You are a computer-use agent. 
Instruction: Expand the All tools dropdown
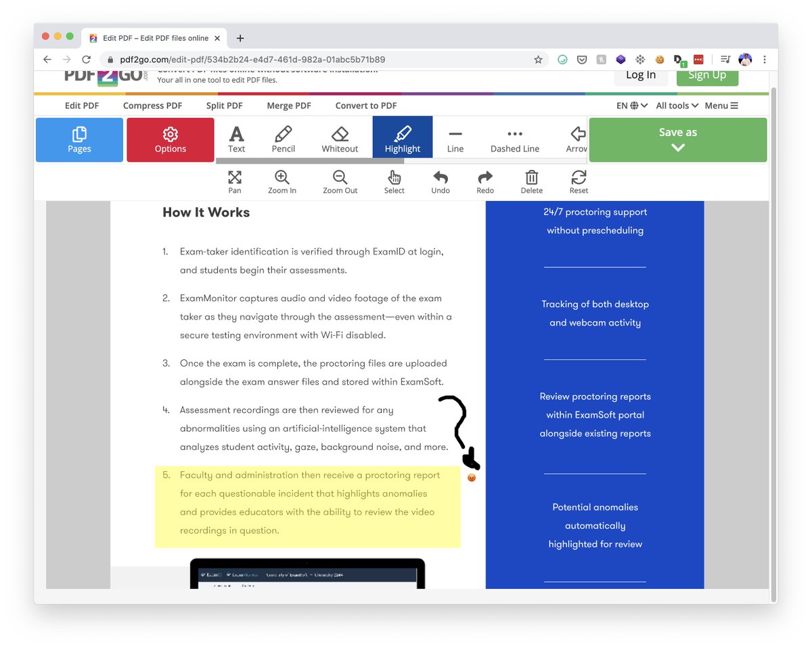(677, 106)
